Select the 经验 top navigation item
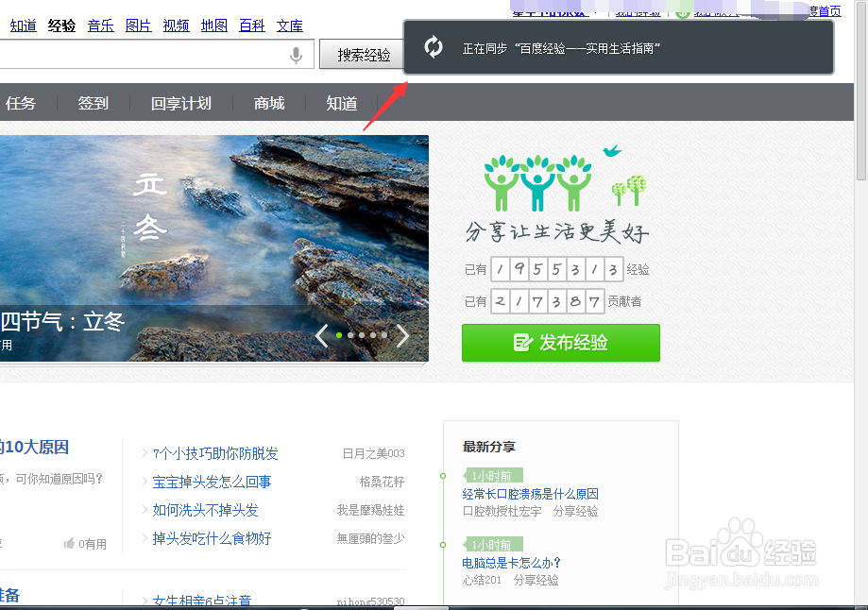Image resolution: width=868 pixels, height=610 pixels. (61, 25)
